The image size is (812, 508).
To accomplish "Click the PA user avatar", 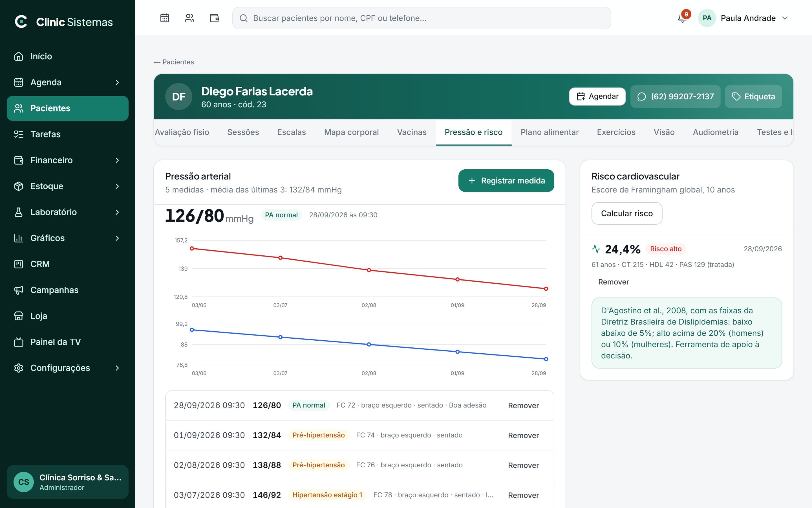I will (707, 18).
